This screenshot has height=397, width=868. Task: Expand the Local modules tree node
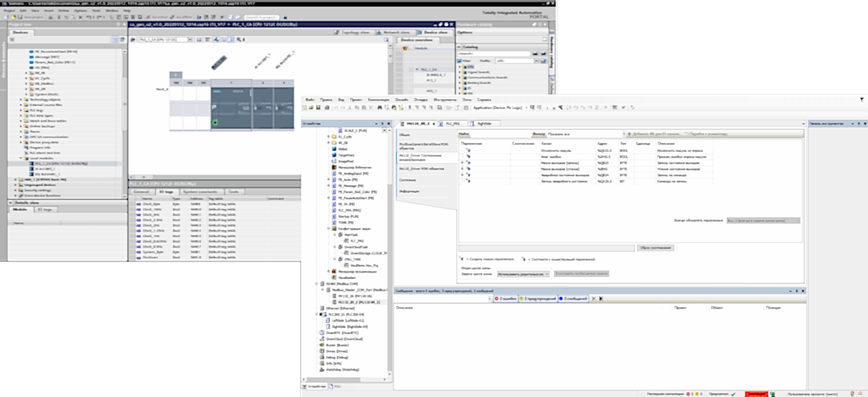[20, 158]
